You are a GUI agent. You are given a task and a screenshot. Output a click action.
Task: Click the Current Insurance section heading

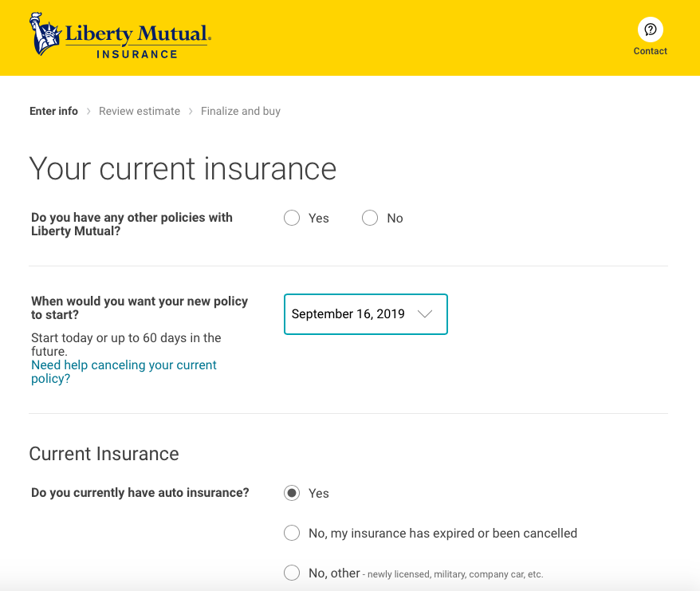point(104,454)
